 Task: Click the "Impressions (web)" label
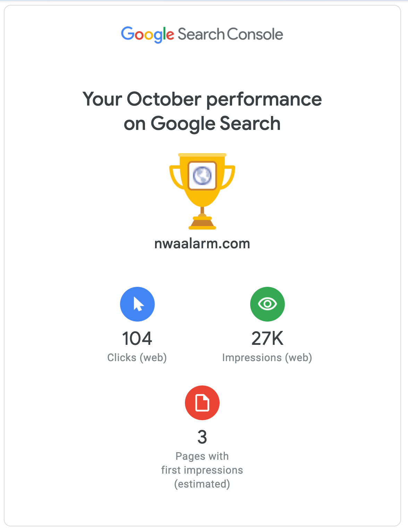[267, 358]
